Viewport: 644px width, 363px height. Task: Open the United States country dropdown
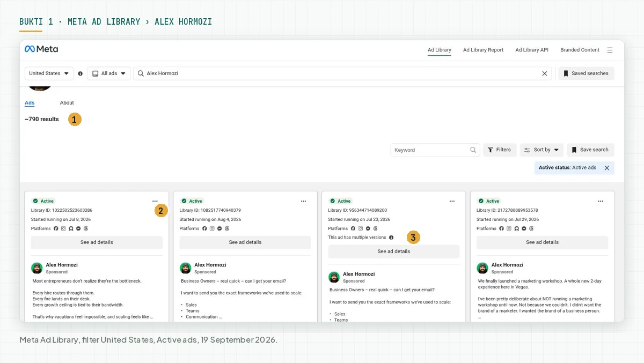tap(49, 73)
